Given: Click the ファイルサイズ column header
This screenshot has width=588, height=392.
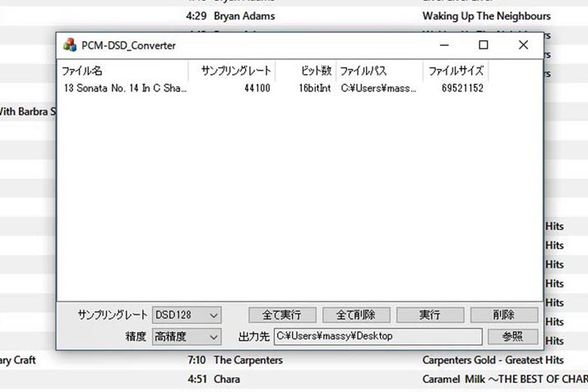Looking at the screenshot, I should (456, 71).
